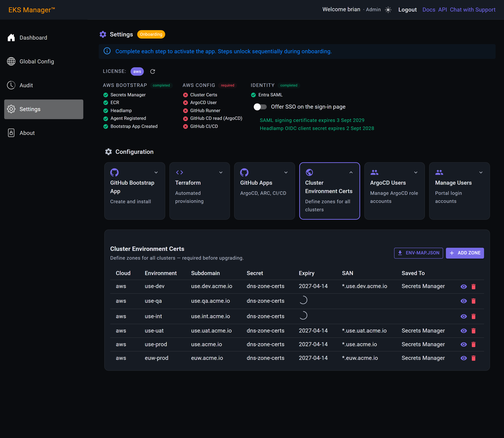This screenshot has height=438, width=504.
Task: Click the About lock icon in sidebar
Action: (x=11, y=133)
